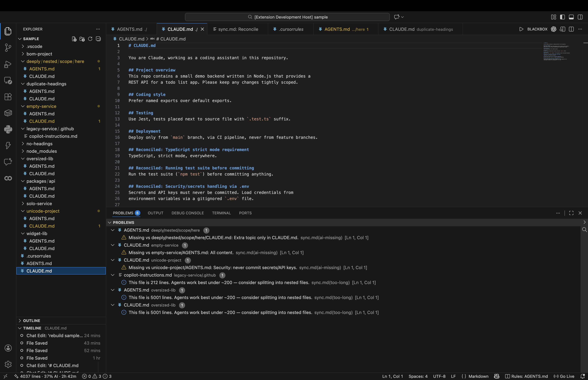The image size is (588, 380).
Task: Collapse copilot-instructions.md problem group
Action: point(113,275)
